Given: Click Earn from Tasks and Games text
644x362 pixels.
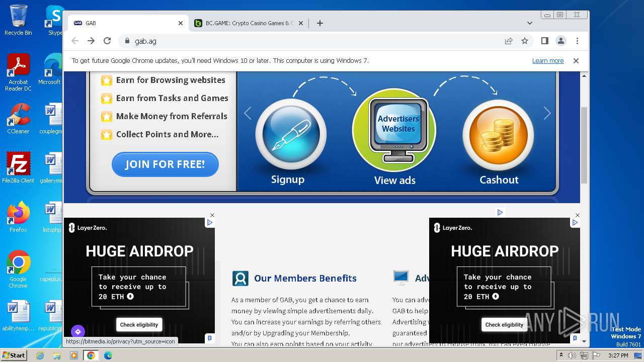Looking at the screenshot, I should click(x=172, y=98).
